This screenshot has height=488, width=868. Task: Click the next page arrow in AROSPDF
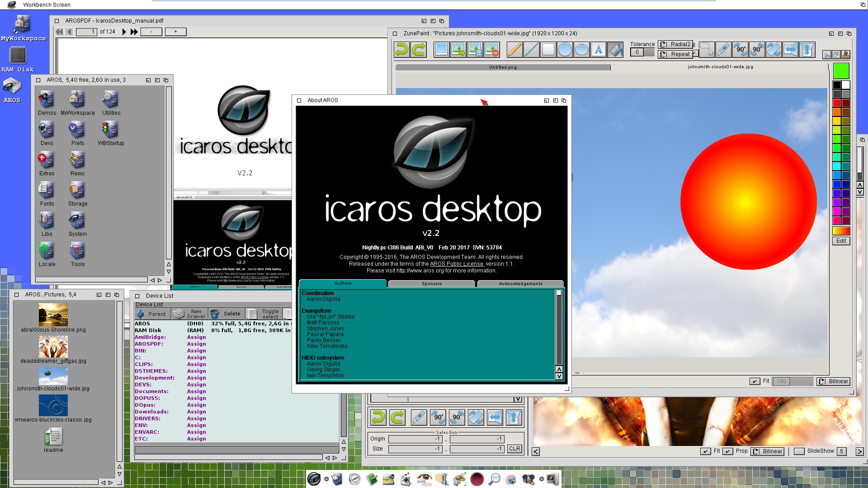coord(124,32)
